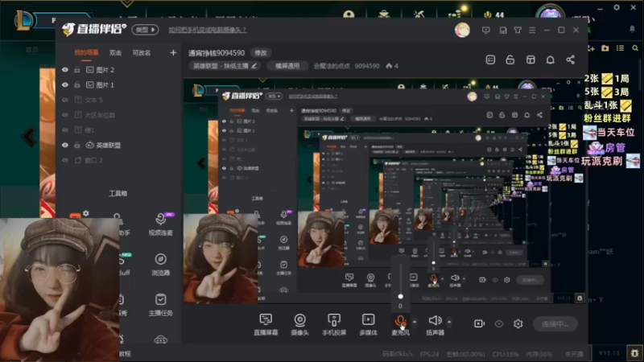
Task: Add the 摄像头 camera source
Action: coord(299,324)
